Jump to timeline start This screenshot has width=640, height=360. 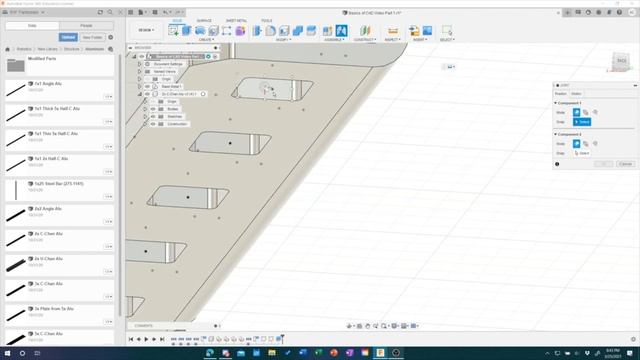pos(131,339)
